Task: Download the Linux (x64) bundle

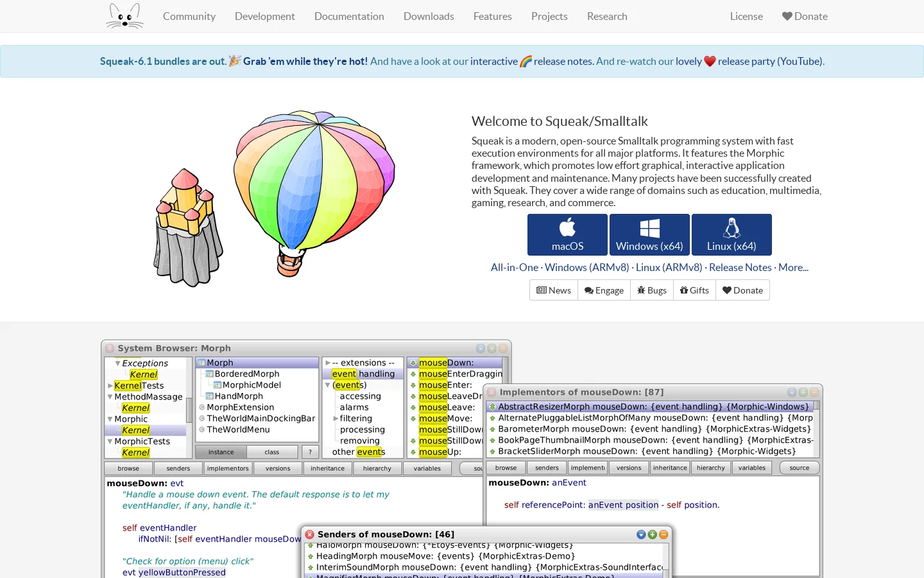Action: tap(732, 234)
